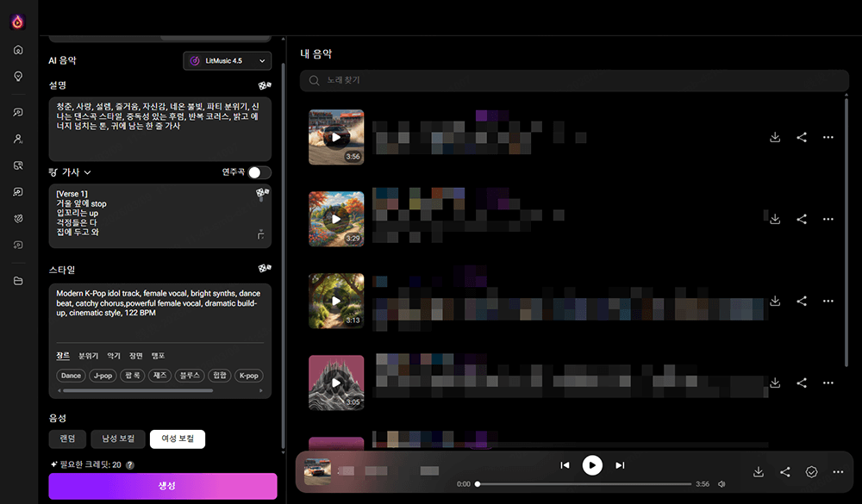Download the first song in the list
This screenshot has height=504, width=862.
(x=775, y=137)
